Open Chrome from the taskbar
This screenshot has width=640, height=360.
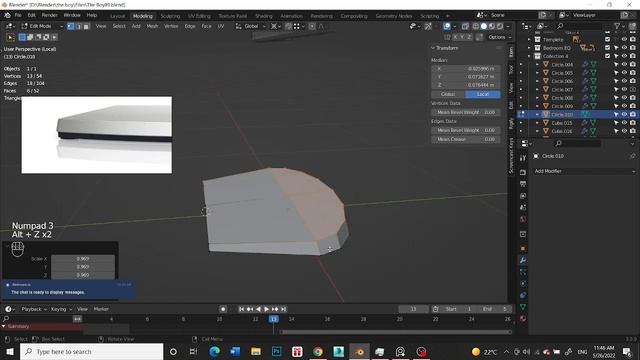[x=318, y=351]
